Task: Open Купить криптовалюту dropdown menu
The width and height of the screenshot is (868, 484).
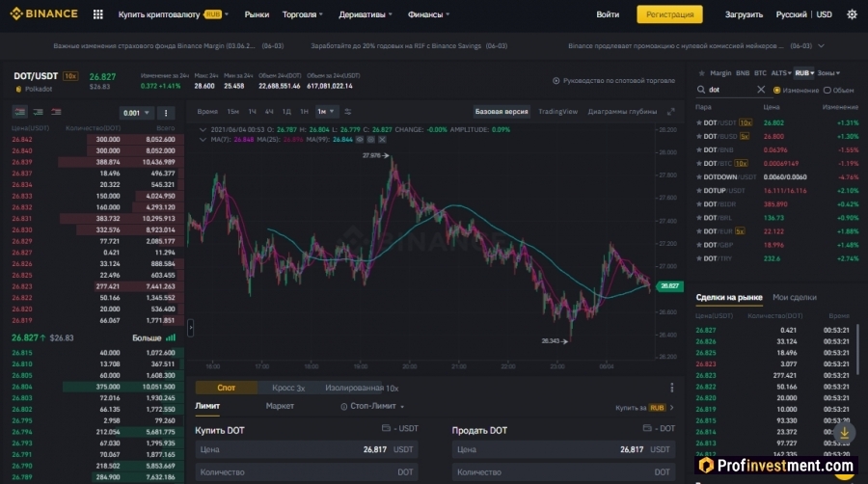Action: [174, 14]
